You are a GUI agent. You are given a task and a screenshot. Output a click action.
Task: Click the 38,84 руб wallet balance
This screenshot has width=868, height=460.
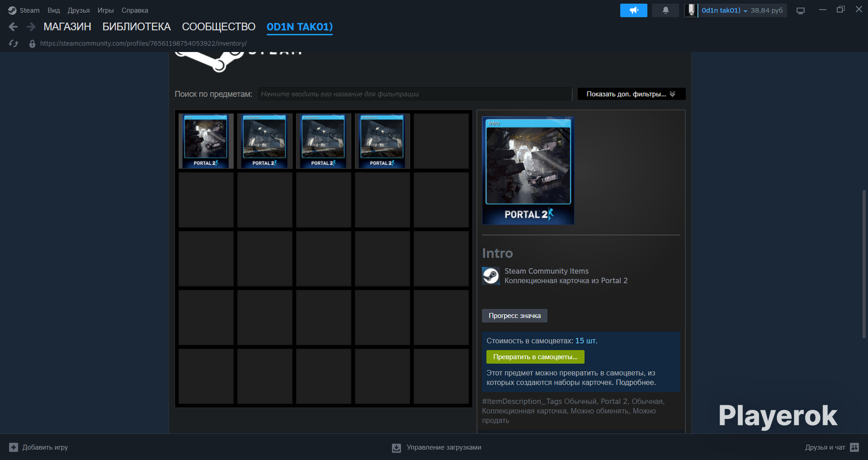click(766, 10)
